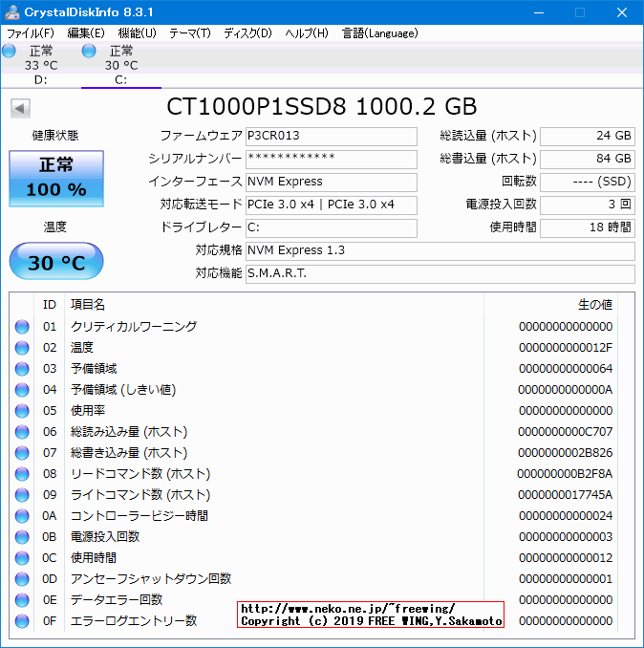This screenshot has height=648, width=644.
Task: Click the power on count value 3 回
Action: pyautogui.click(x=588, y=205)
